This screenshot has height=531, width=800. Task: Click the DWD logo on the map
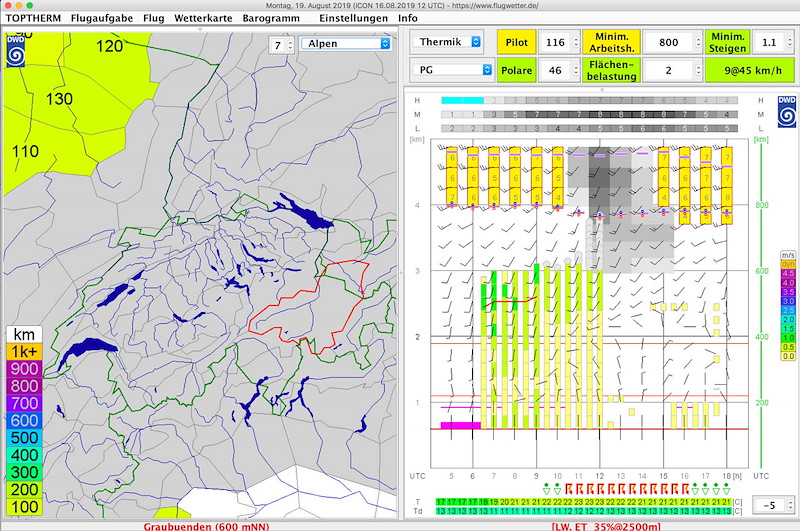click(x=15, y=52)
